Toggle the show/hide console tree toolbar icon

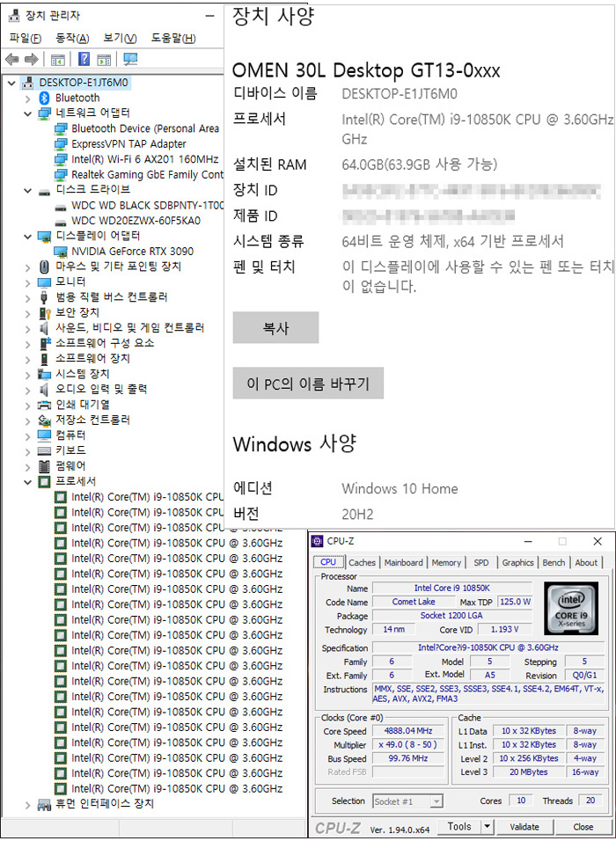tap(57, 59)
